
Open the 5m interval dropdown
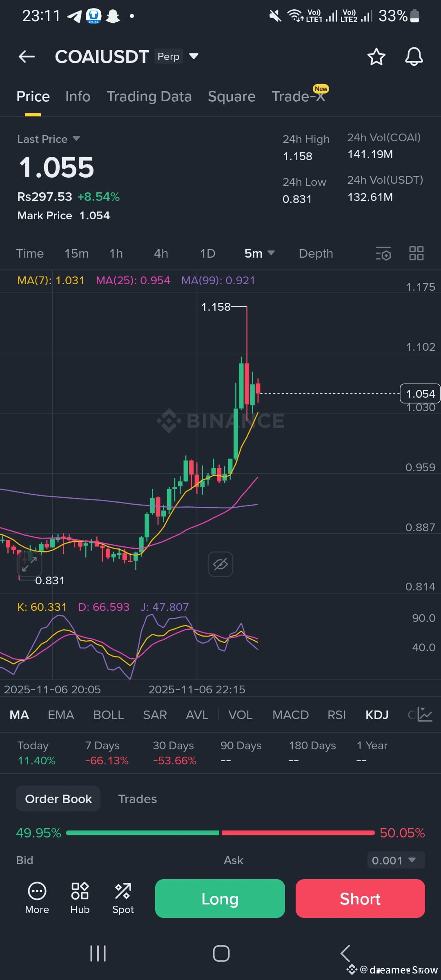coord(259,254)
